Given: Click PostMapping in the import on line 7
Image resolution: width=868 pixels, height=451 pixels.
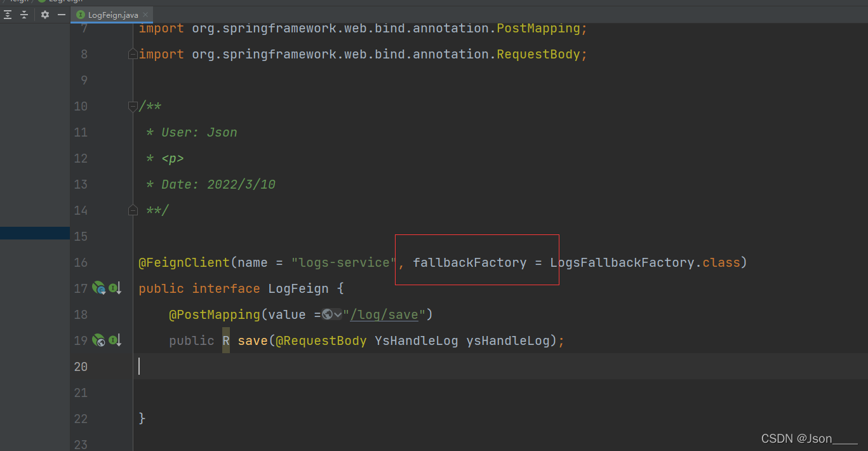Looking at the screenshot, I should [x=538, y=28].
